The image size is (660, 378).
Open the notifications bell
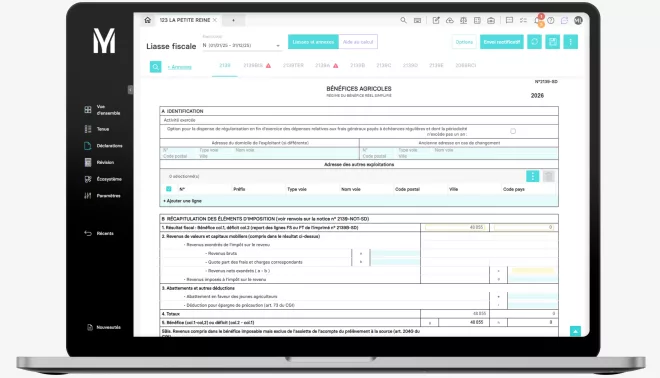click(x=538, y=20)
